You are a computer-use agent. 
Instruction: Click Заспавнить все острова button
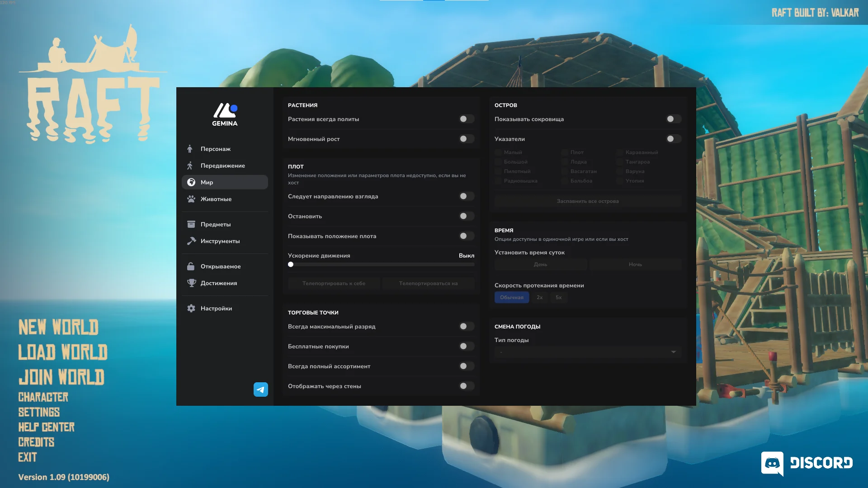588,201
